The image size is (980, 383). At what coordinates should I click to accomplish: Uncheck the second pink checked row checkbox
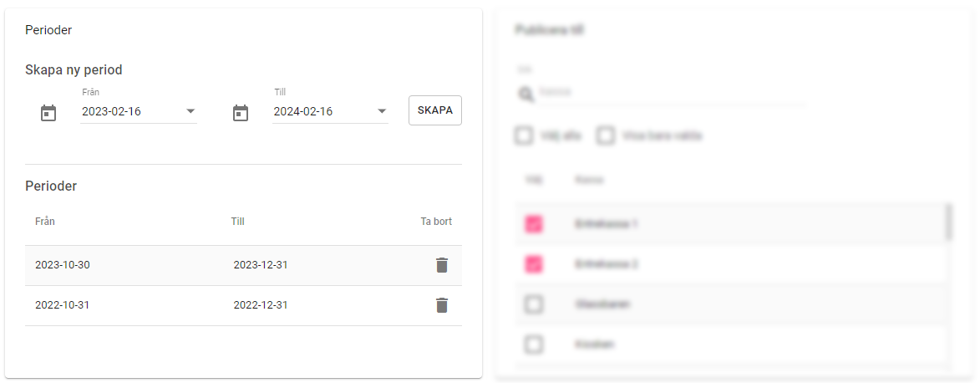534,264
